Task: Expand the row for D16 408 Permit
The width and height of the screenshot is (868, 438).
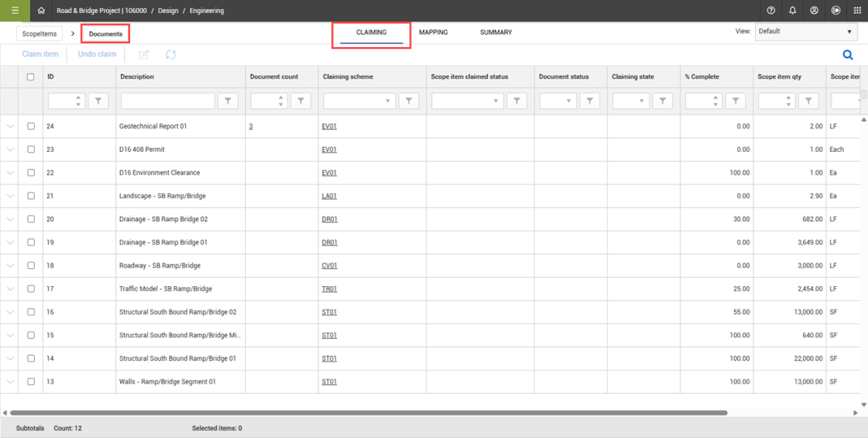Action: click(x=10, y=150)
